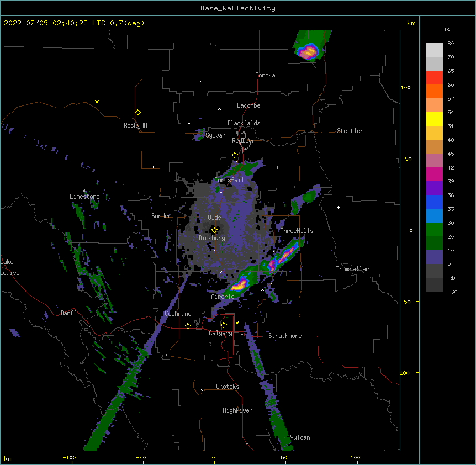Image resolution: width=476 pixels, height=465 pixels.
Task: Select the slate 0-10 dBZ legend swatch
Action: click(x=434, y=257)
